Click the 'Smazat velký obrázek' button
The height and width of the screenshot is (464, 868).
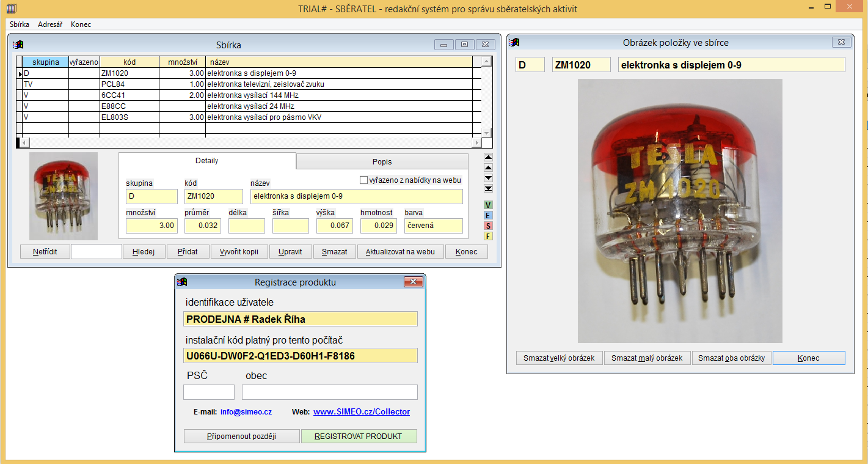559,358
